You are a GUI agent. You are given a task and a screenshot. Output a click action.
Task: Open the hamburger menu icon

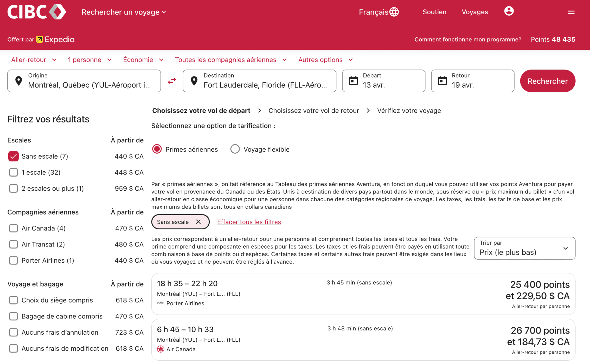[x=571, y=12]
